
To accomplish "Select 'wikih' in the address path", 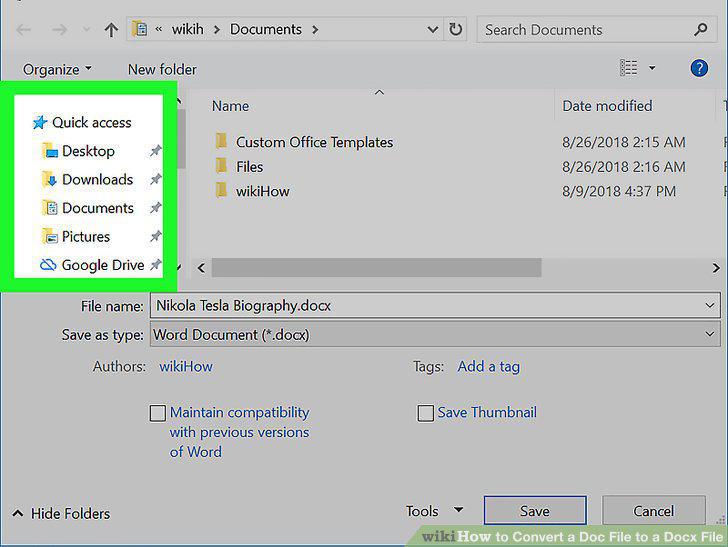I will tap(188, 29).
